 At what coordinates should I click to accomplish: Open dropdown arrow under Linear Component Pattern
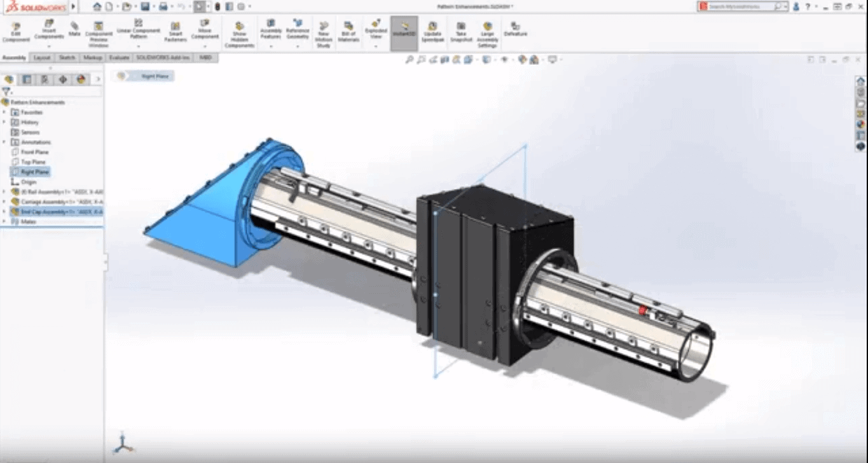pyautogui.click(x=138, y=46)
